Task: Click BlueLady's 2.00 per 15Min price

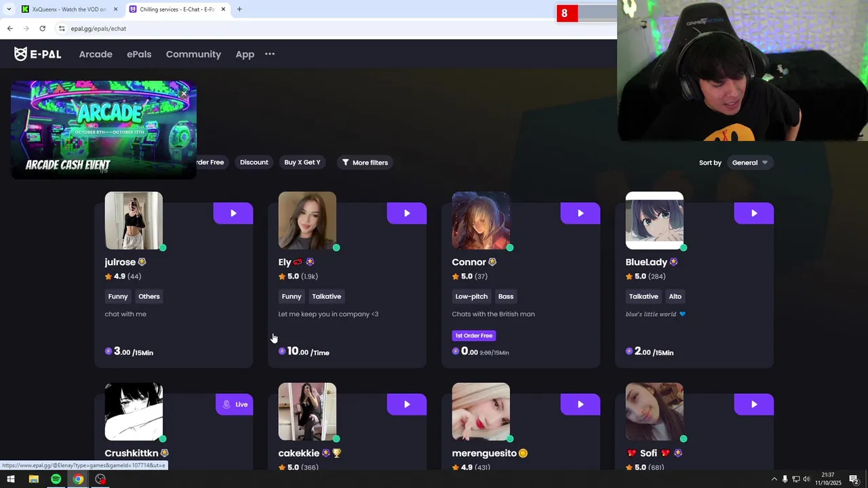Action: coord(650,352)
